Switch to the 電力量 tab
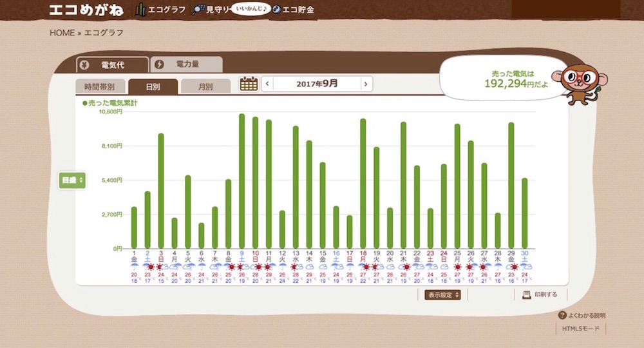Screen dimensions: 644x348 (x=187, y=64)
